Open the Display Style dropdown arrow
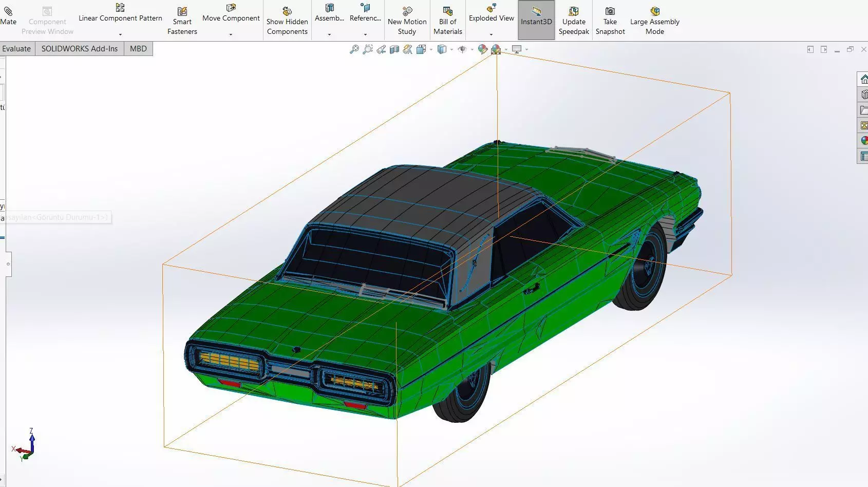Viewport: 868px width, 487px height. pyautogui.click(x=451, y=50)
